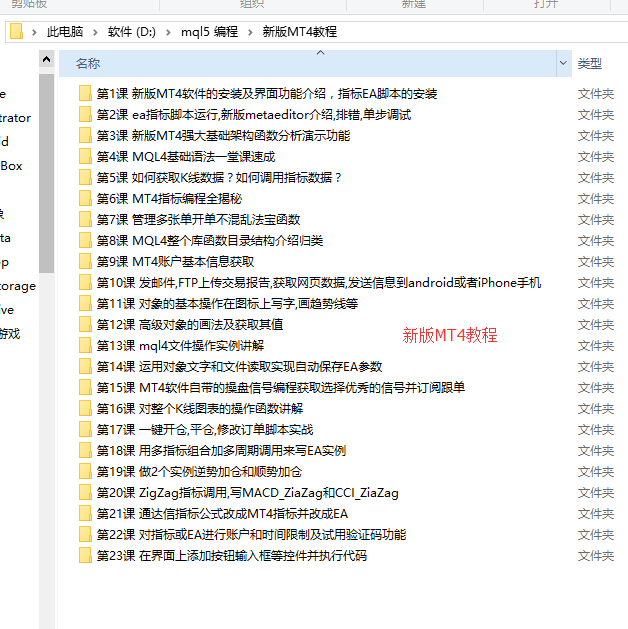Viewport: 628px width, 629px height.
Task: Select the name 第5课 如何获取K线数据?
Action: 219,177
